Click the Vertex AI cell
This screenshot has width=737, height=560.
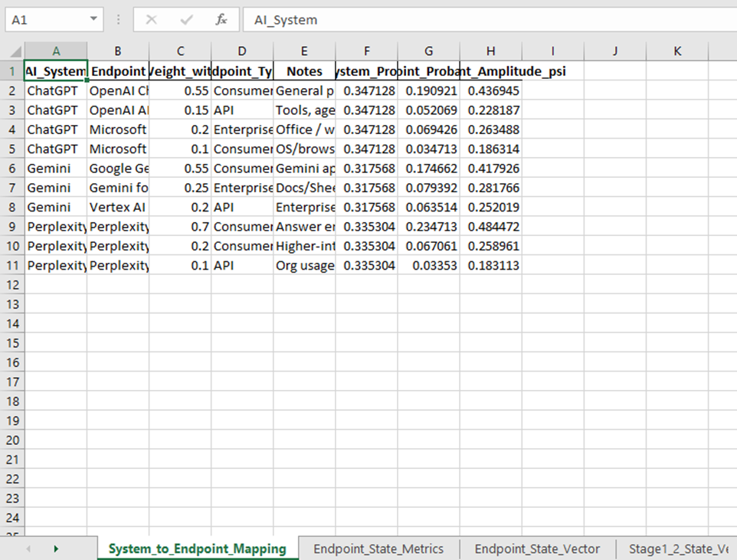pyautogui.click(x=118, y=208)
